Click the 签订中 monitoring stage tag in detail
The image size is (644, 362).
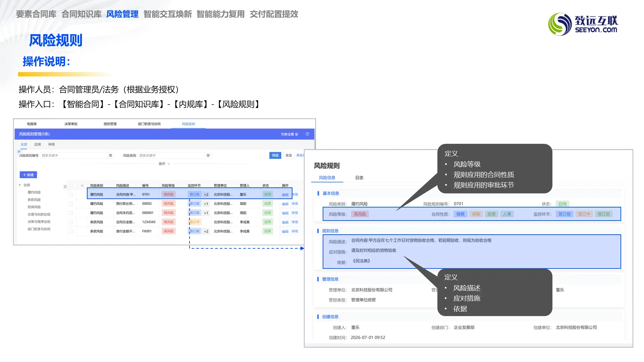(584, 214)
